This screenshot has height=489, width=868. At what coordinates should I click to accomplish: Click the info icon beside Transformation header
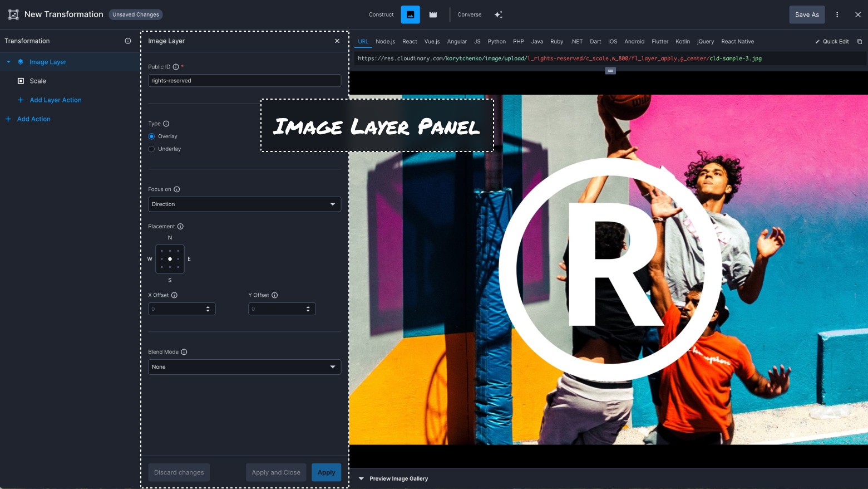128,40
